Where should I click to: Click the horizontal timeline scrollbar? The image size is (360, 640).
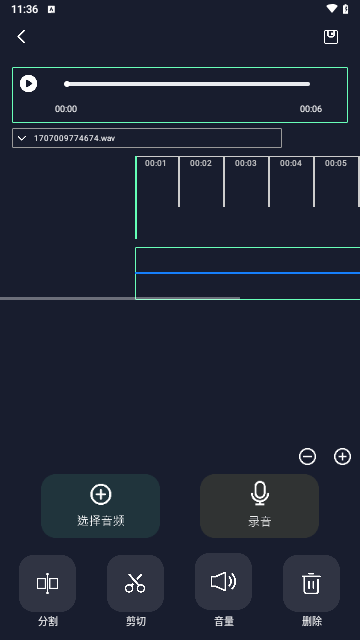tap(120, 298)
